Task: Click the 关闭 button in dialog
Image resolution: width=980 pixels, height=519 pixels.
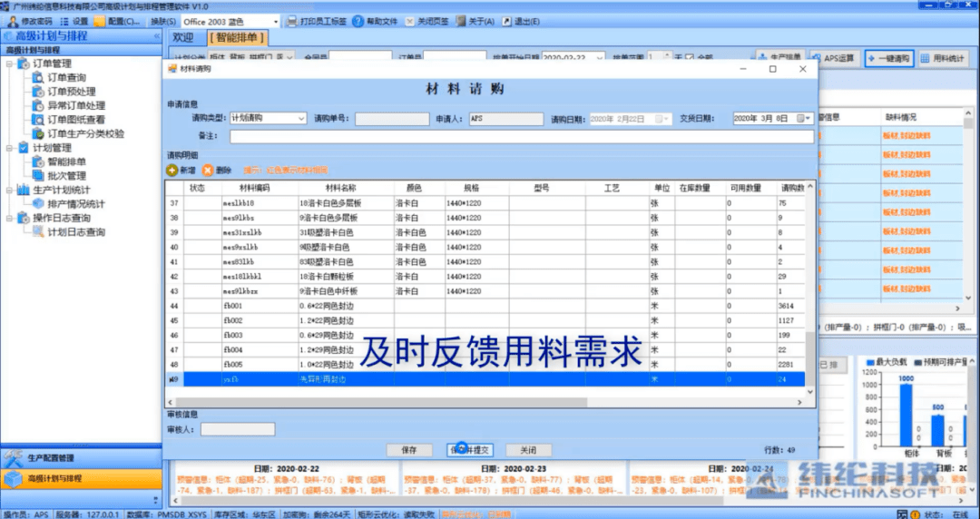Action: (x=529, y=450)
